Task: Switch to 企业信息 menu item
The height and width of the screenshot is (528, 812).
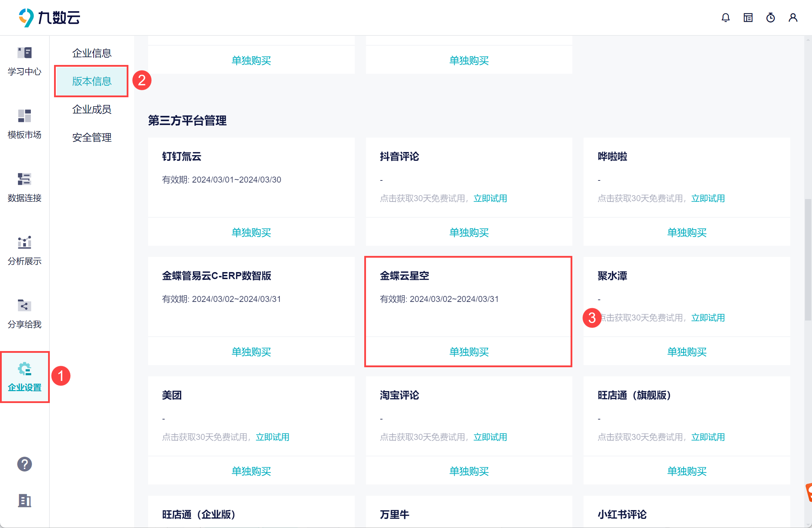Action: click(92, 53)
